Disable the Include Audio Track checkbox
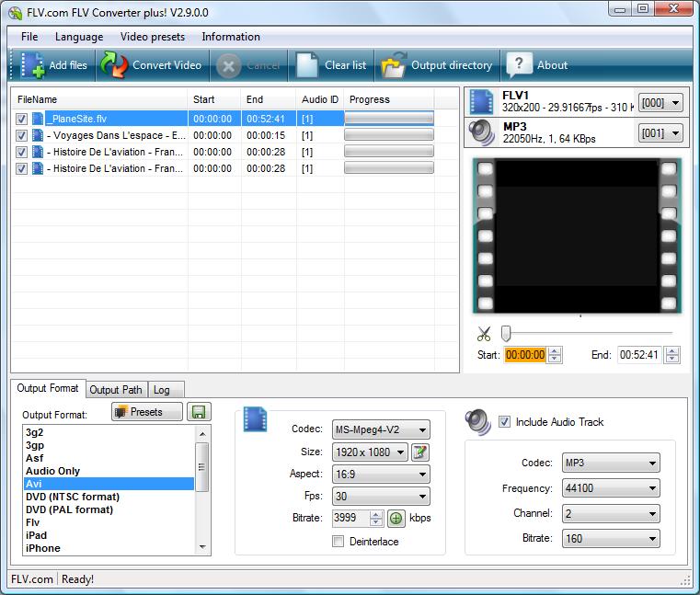This screenshot has width=700, height=595. [504, 422]
